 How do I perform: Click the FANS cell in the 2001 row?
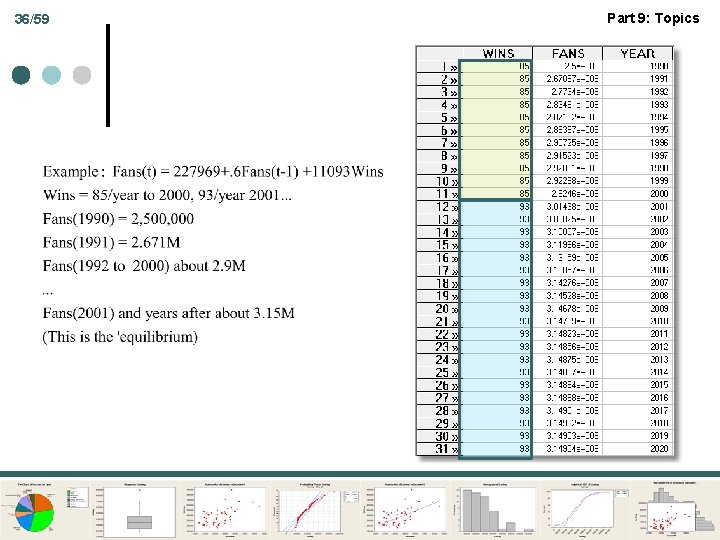point(568,207)
